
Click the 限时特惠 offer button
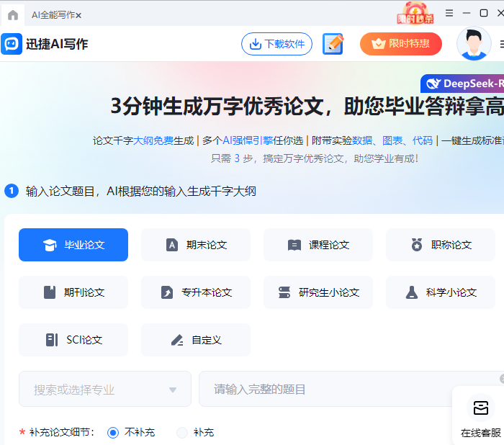pyautogui.click(x=401, y=44)
